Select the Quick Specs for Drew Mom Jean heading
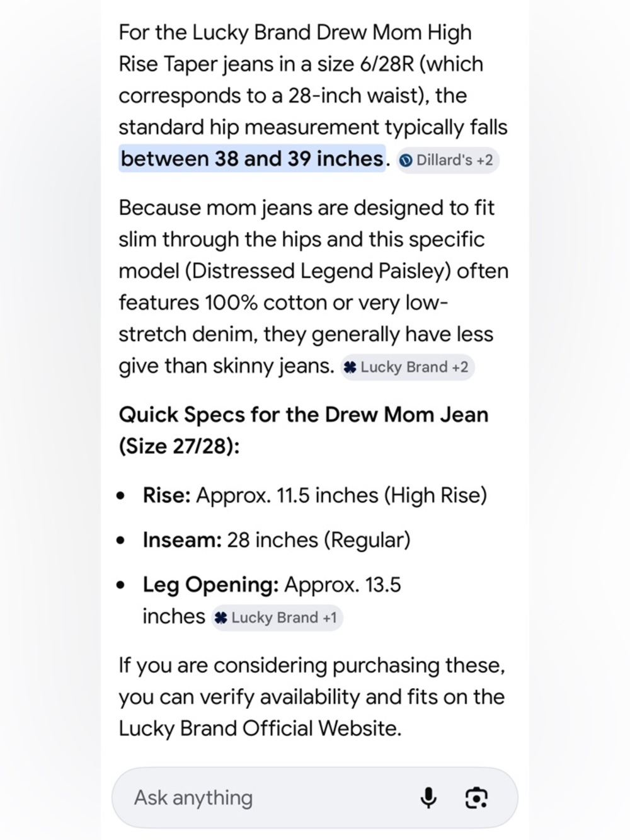Screen dimensions: 630x840 coord(304,430)
